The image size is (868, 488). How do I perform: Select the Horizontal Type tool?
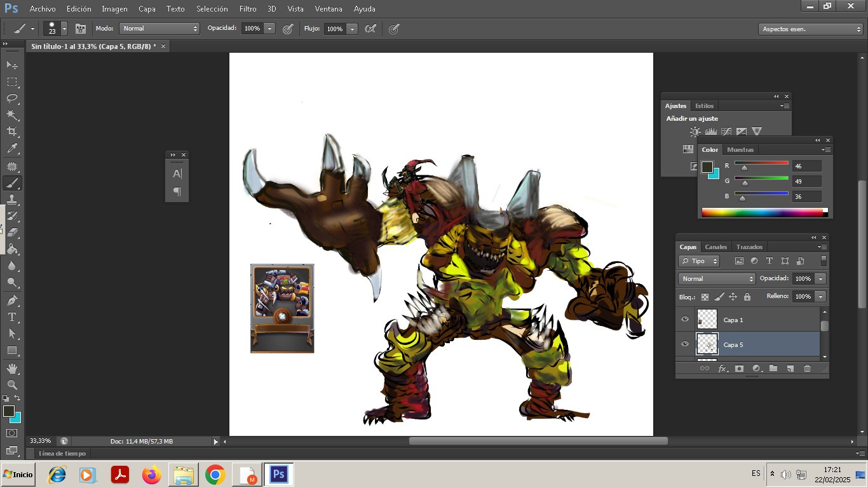coord(12,316)
